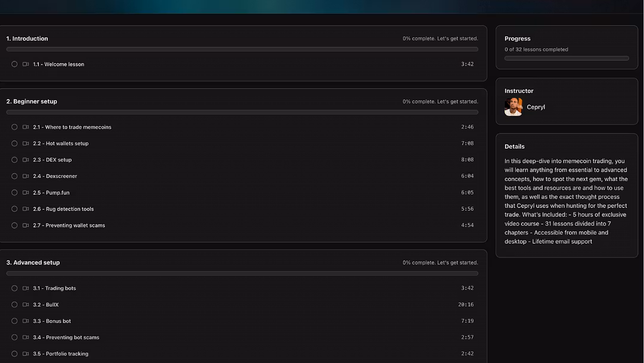
Task: Click video icon next to 3.1 Trading bots
Action: [x=26, y=288]
